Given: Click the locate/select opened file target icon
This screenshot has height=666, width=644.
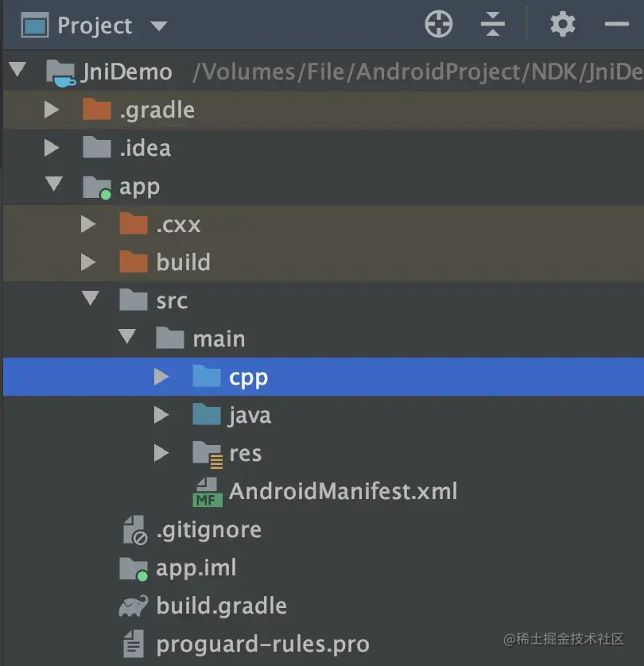Looking at the screenshot, I should point(438,25).
